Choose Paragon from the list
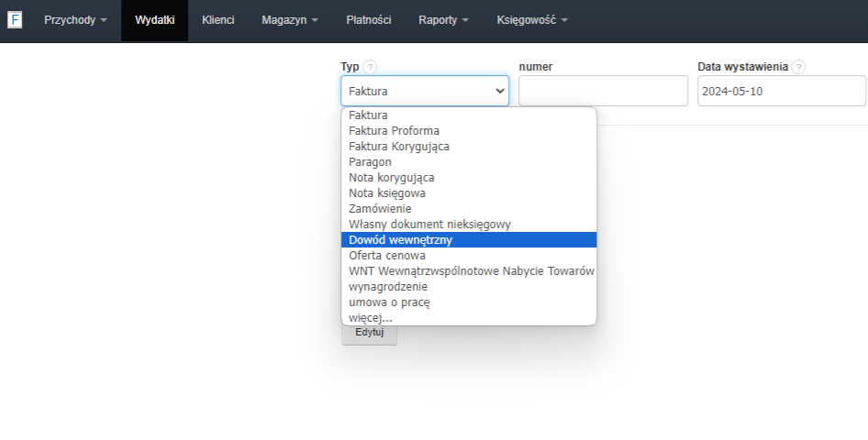Screen dimensions: 868x440 [x=469, y=162]
